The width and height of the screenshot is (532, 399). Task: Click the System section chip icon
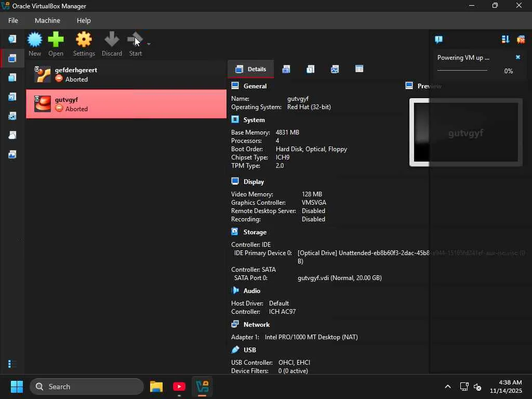235,119
